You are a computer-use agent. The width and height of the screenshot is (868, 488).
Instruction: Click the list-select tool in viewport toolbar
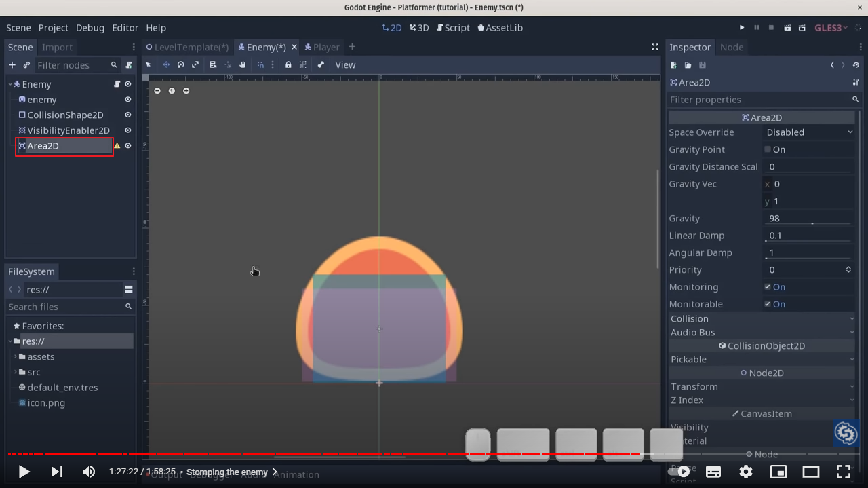[213, 65]
